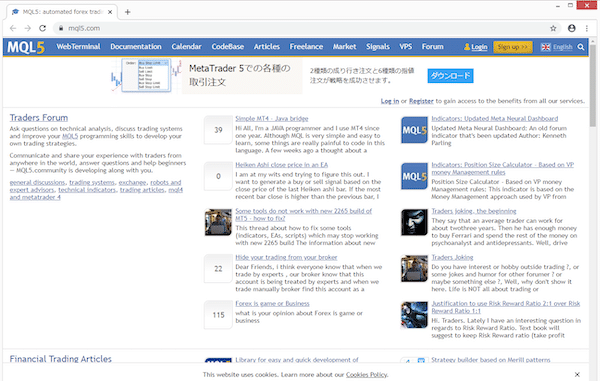This screenshot has width=600, height=381.
Task: Open Documentation menu item
Action: pyautogui.click(x=136, y=47)
